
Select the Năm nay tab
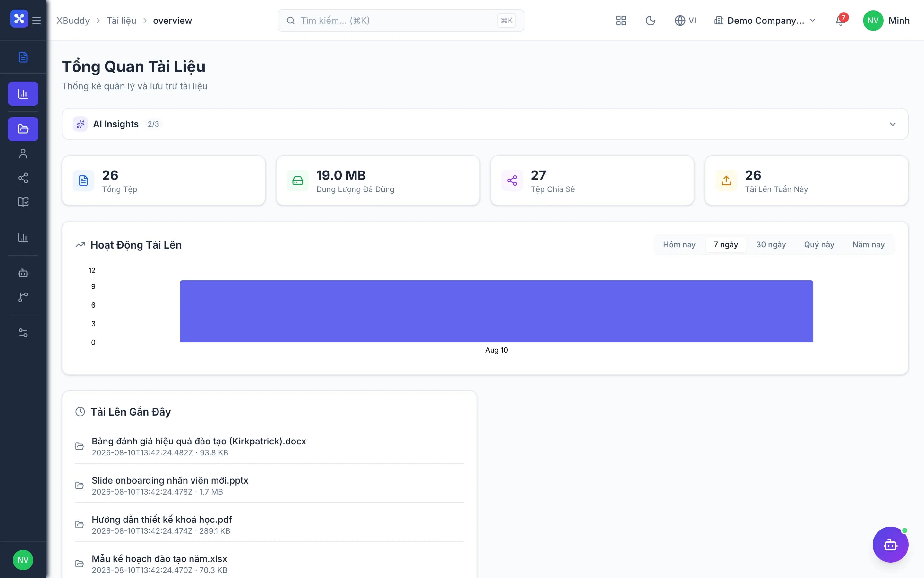coord(868,245)
